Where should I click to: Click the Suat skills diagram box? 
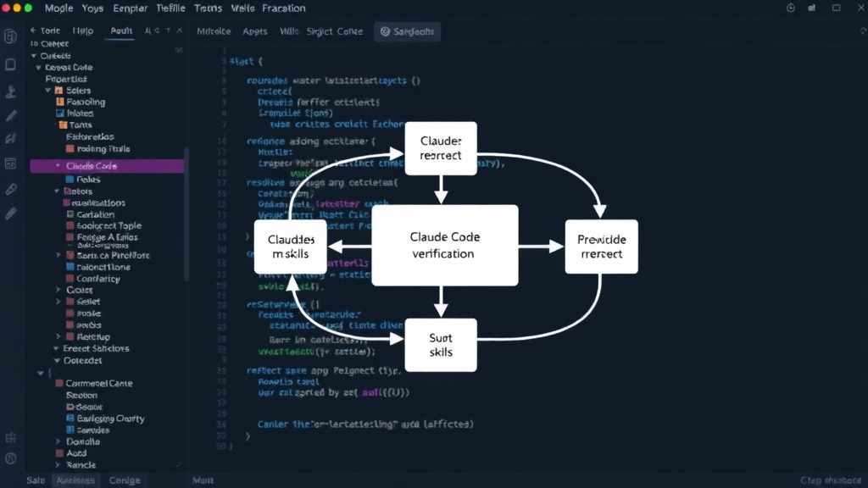[441, 345]
